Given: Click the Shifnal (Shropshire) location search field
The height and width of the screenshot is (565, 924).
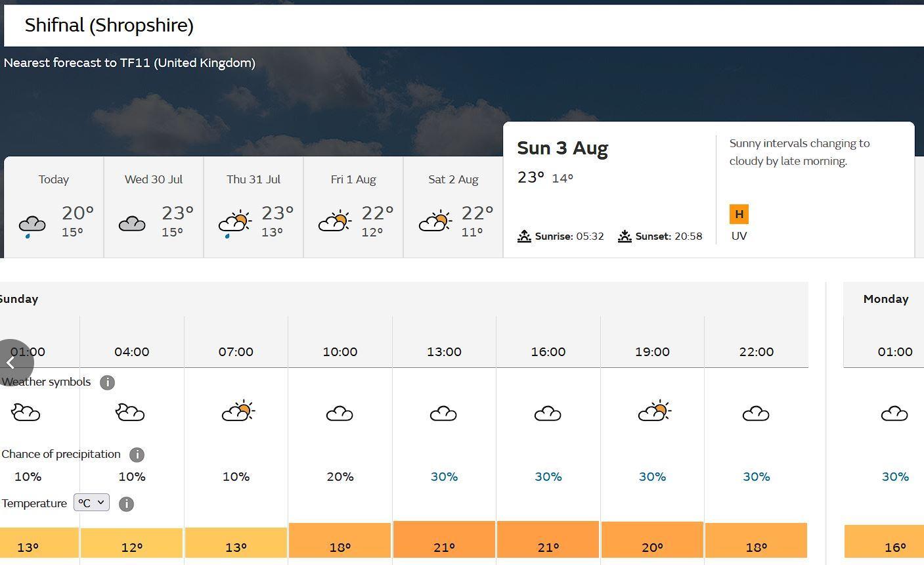Looking at the screenshot, I should tap(460, 26).
